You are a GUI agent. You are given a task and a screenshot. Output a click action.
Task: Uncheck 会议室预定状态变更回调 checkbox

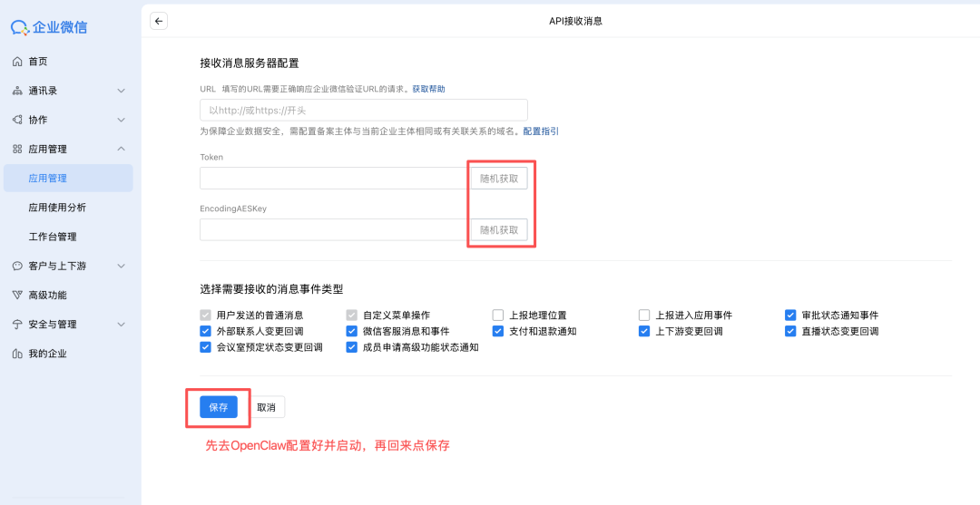click(205, 347)
